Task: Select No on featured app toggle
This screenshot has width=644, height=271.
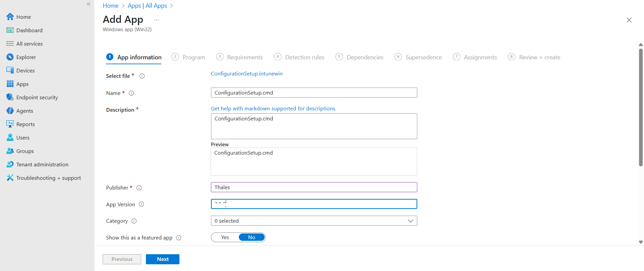Action: click(252, 237)
